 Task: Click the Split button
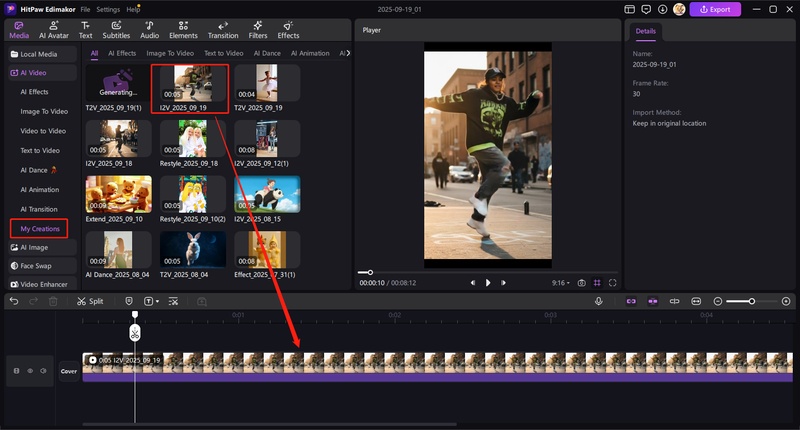point(90,301)
